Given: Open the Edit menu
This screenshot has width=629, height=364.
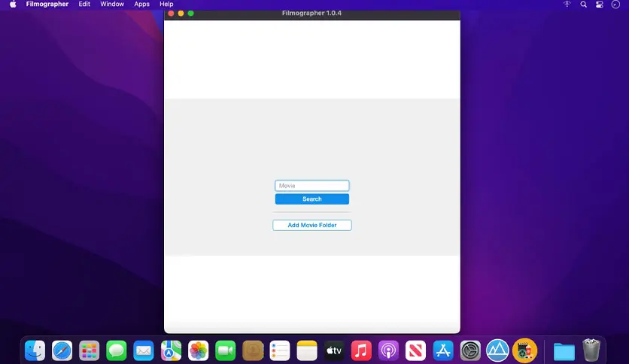Looking at the screenshot, I should tap(84, 4).
